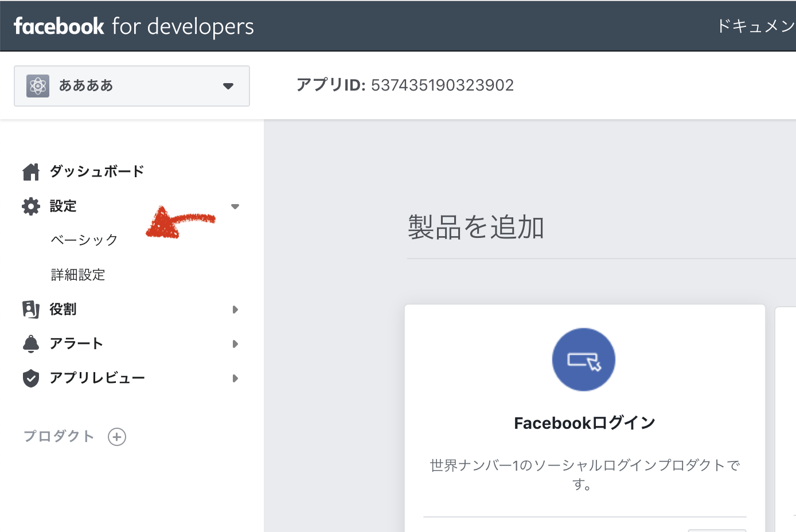Image resolution: width=796 pixels, height=532 pixels.
Task: Click the 設定 gear icon
Action: 30,206
